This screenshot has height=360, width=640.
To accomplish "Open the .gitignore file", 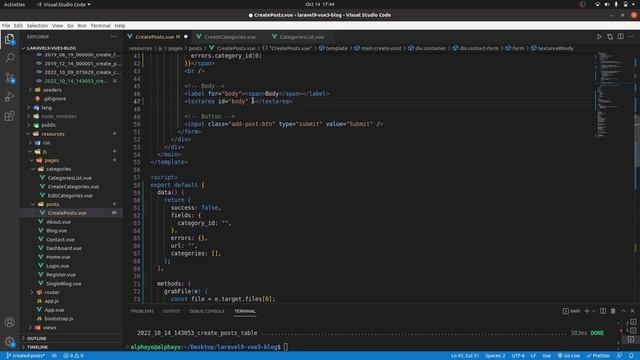I will 55,99.
